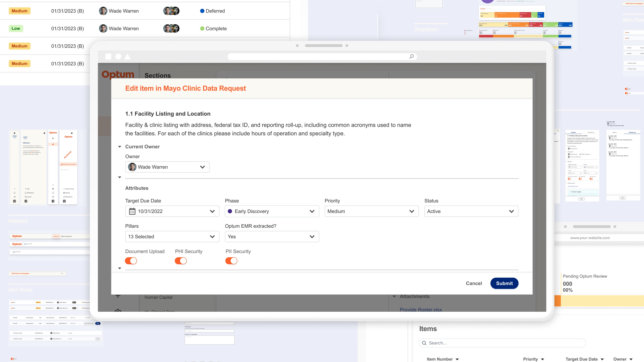Collapse Current Owner section in the edit dialog
Screen dimensions: 644x362
click(x=120, y=147)
